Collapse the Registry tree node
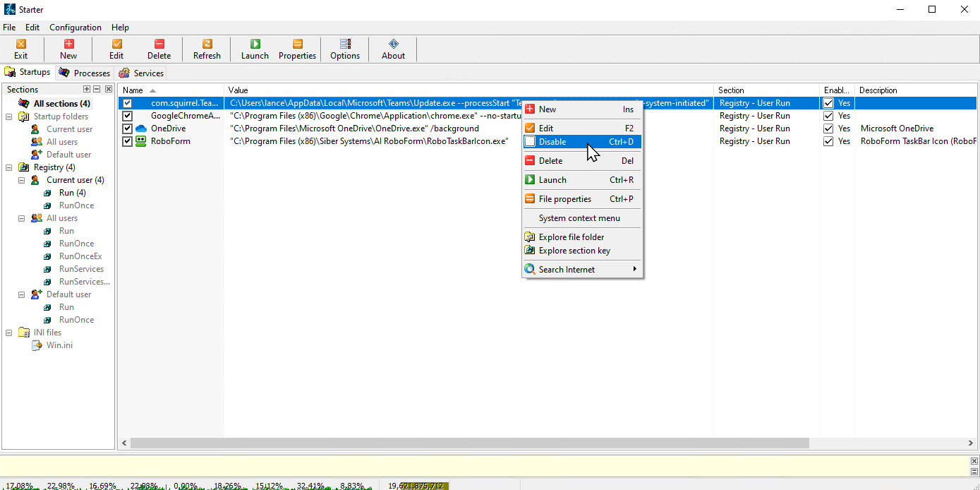 click(x=9, y=167)
